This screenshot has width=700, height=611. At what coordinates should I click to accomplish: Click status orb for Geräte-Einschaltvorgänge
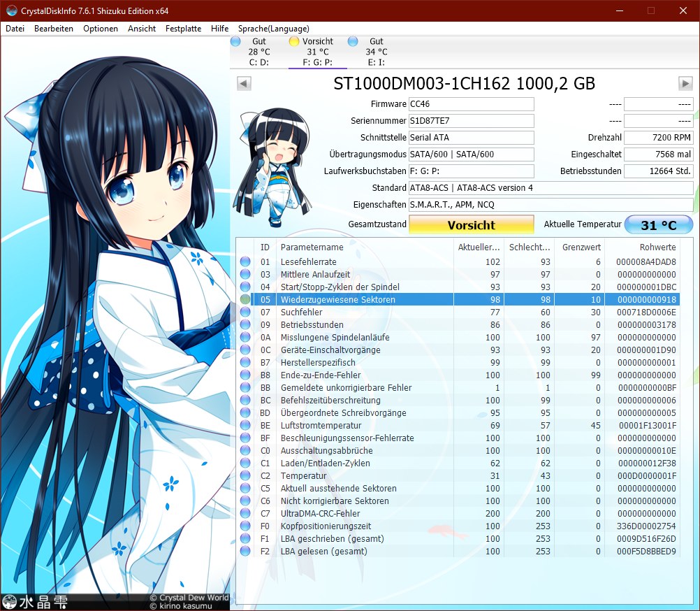245,350
